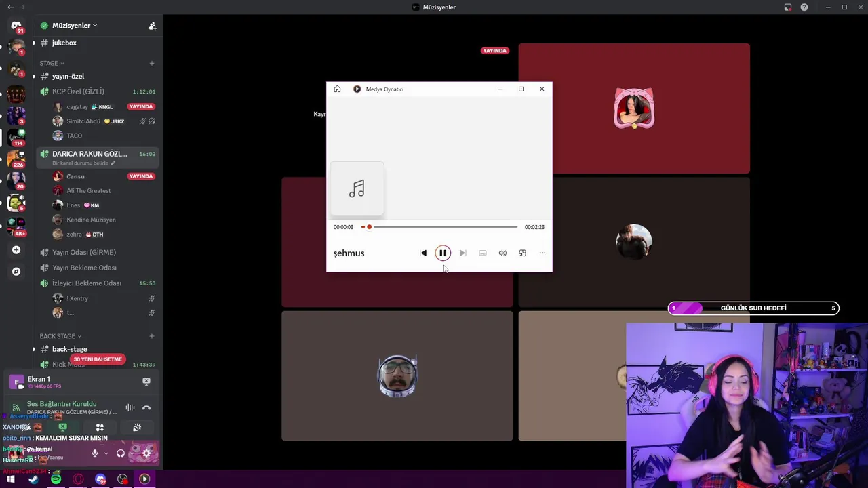This screenshot has width=868, height=488.
Task: Mute the Discord microphone
Action: [95, 453]
